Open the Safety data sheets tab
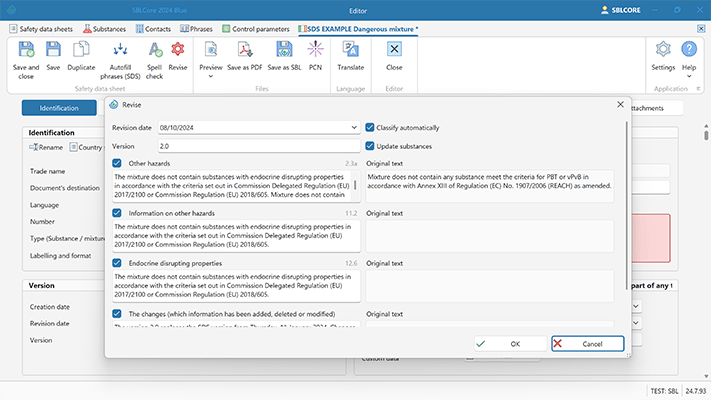The image size is (711, 400). (41, 29)
